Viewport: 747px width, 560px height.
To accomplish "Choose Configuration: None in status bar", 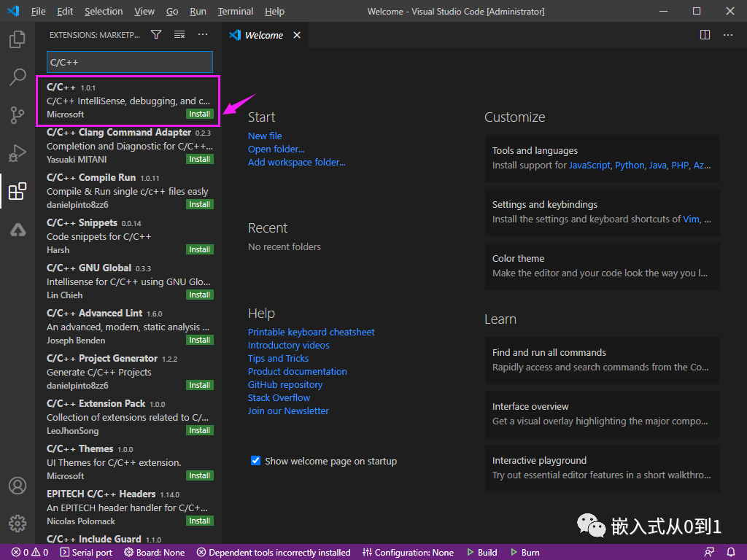I will 408,553.
